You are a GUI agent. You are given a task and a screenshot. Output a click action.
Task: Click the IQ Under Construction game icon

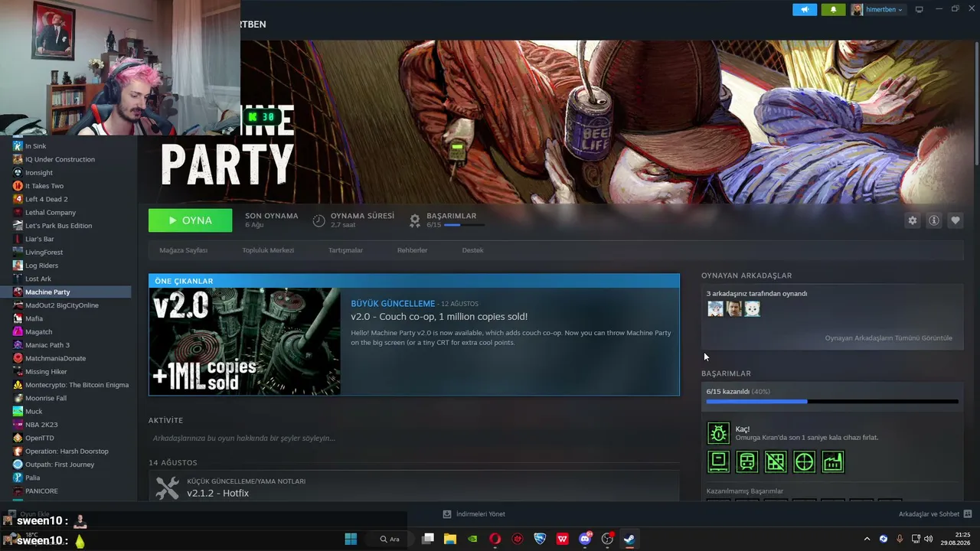[x=18, y=159]
